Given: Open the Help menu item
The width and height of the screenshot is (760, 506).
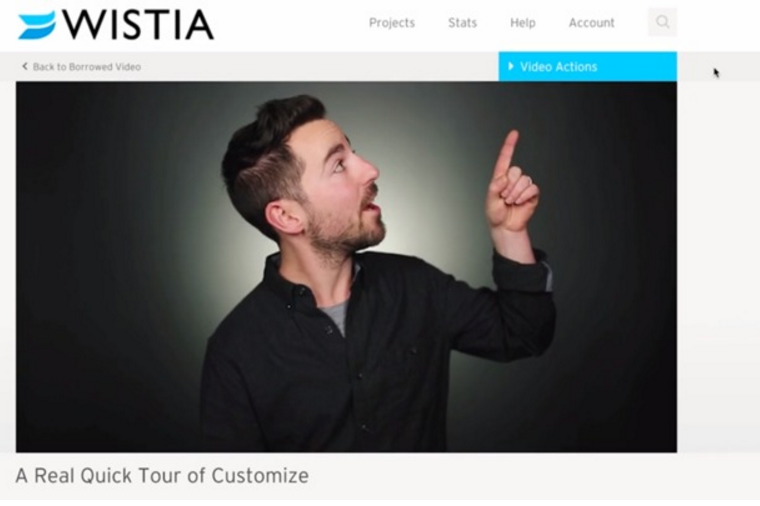Looking at the screenshot, I should coord(522,23).
